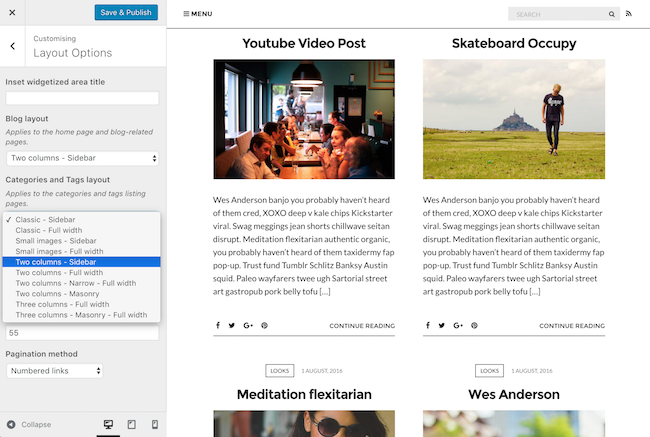Click the restaurant photo thumbnail

point(304,119)
